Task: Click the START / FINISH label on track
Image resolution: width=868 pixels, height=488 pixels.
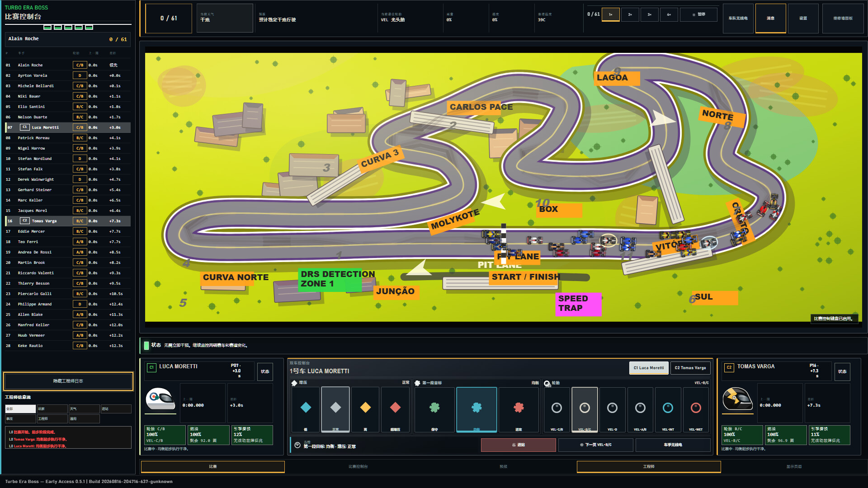Action: tap(525, 277)
